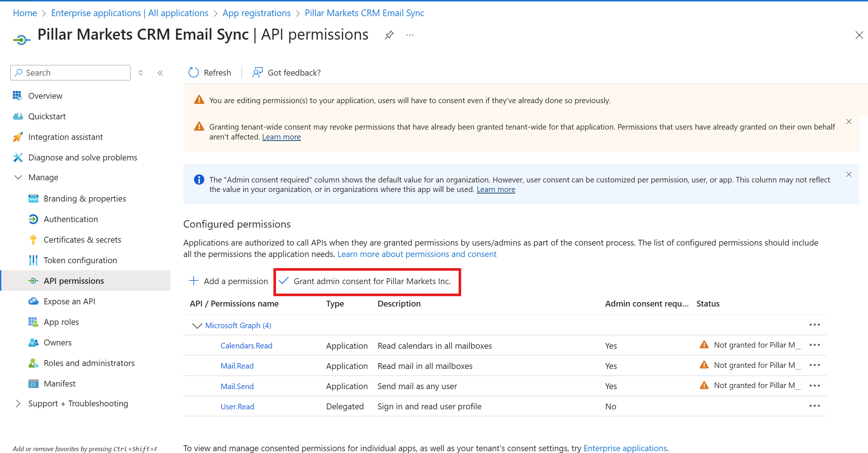Open Mail.Send row ellipsis menu
Viewport: 868px width, 453px height.
click(x=815, y=386)
